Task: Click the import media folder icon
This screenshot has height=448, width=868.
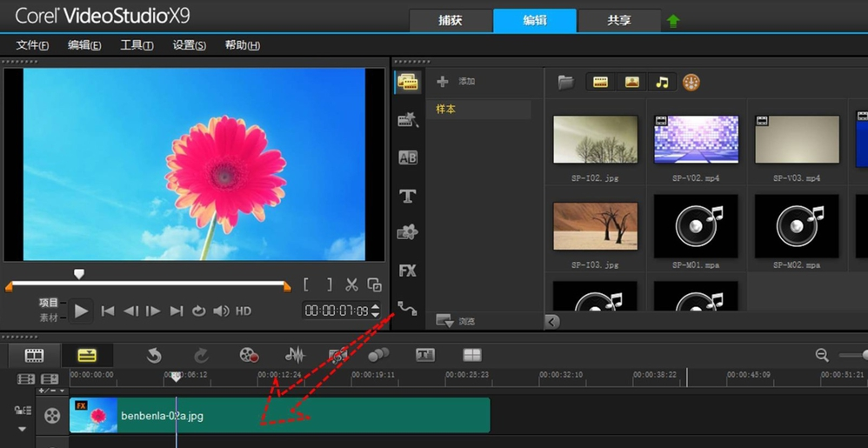Action: (x=565, y=83)
